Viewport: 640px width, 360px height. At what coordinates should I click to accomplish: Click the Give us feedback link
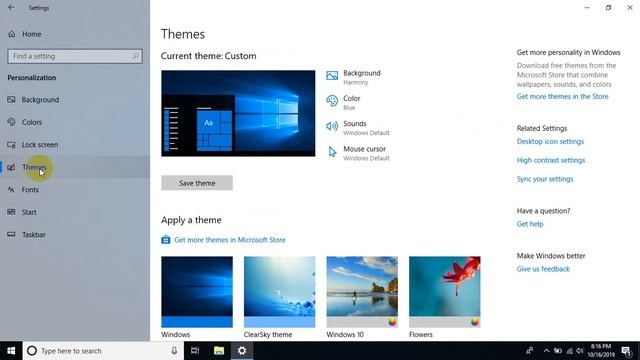click(x=543, y=269)
